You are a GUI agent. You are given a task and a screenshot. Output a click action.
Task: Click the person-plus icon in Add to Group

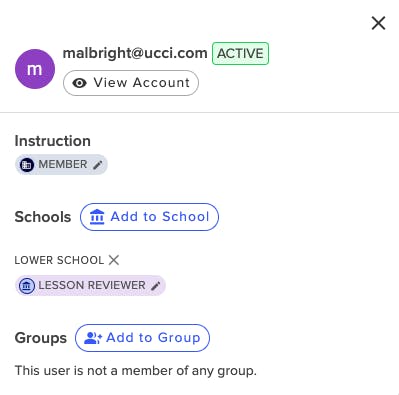click(93, 338)
